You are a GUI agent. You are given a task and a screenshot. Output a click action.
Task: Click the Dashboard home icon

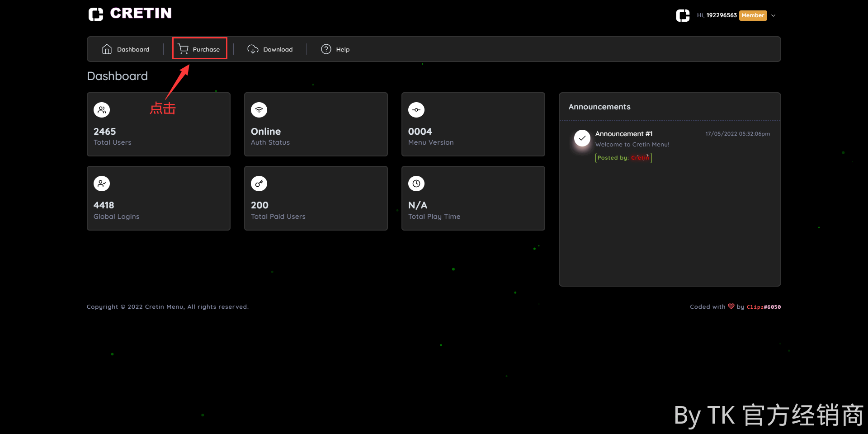(x=107, y=49)
